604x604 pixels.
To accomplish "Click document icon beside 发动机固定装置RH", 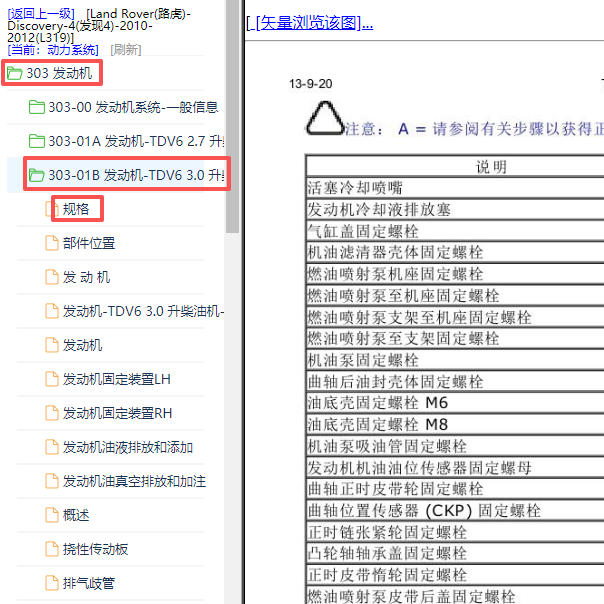I will pos(52,413).
